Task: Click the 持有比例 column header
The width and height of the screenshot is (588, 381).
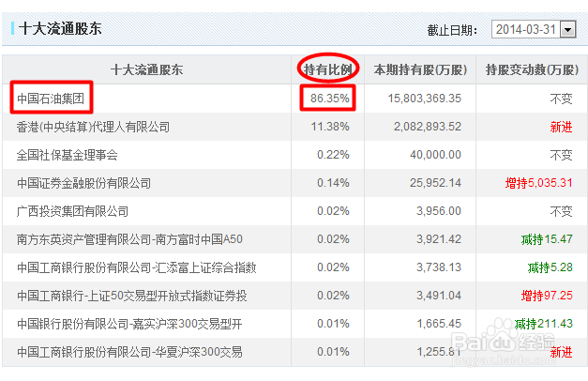Action: click(328, 69)
